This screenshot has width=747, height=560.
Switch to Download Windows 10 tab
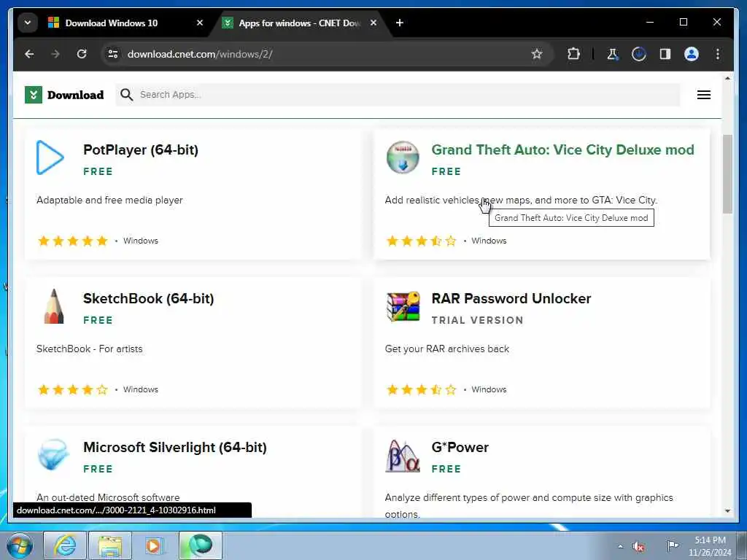point(112,23)
